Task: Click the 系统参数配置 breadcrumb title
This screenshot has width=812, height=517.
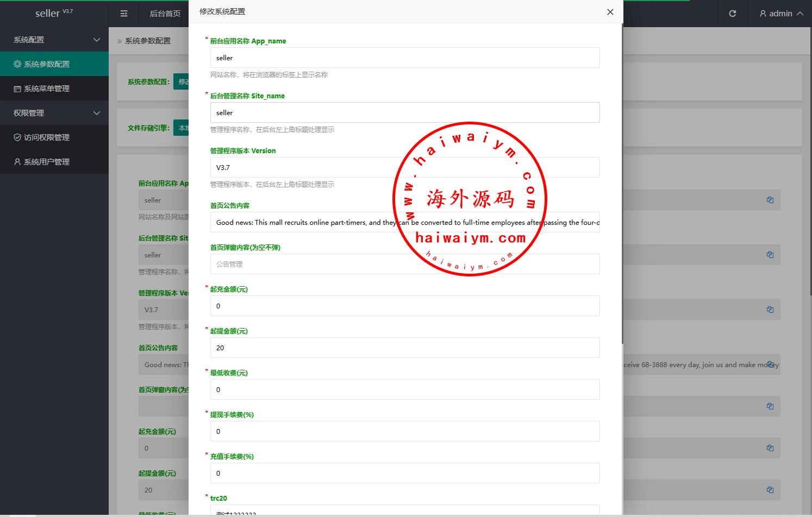Action: click(148, 41)
